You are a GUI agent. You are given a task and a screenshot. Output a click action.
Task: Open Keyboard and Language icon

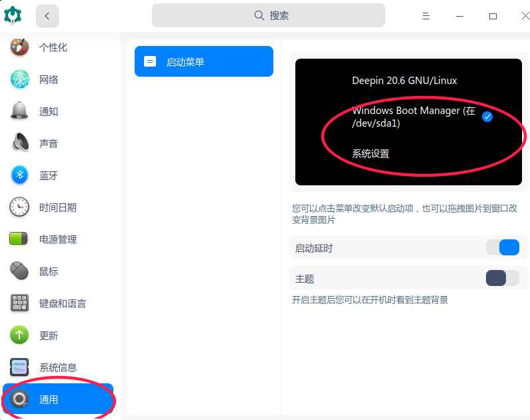click(19, 303)
